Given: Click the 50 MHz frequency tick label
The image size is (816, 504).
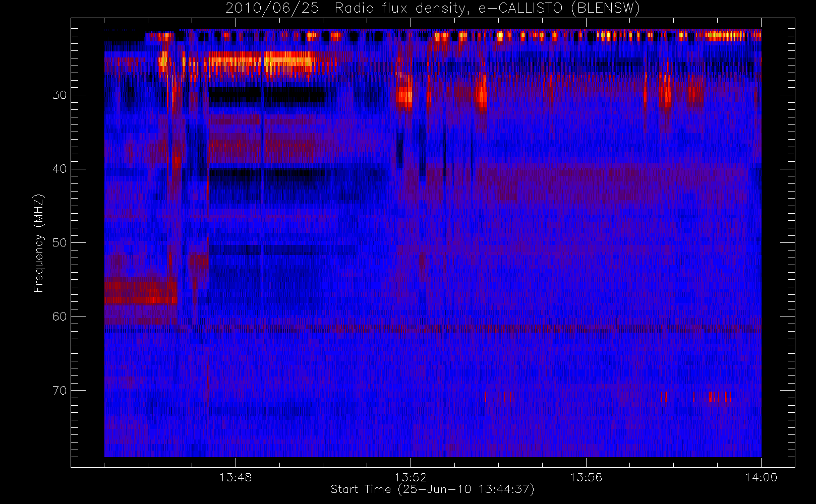Looking at the screenshot, I should [60, 243].
